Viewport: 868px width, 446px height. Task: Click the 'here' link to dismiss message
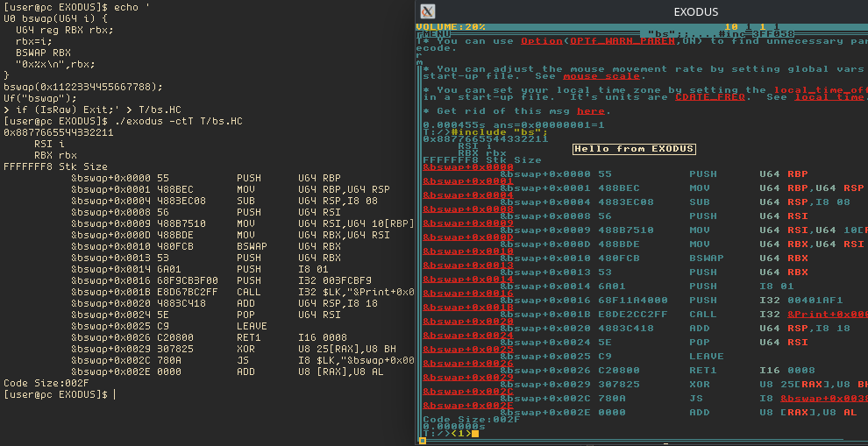(x=590, y=111)
